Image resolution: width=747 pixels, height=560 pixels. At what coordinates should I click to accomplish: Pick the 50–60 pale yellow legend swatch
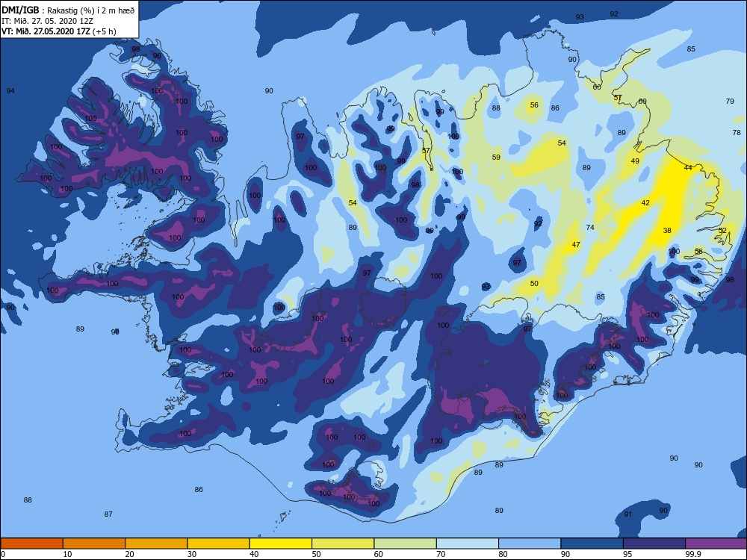(343, 544)
